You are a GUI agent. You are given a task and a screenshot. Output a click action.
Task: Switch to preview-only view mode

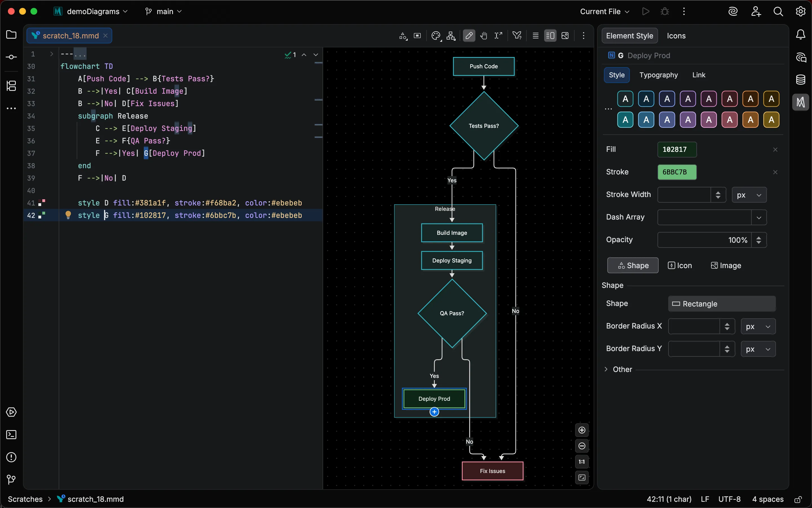tap(565, 36)
